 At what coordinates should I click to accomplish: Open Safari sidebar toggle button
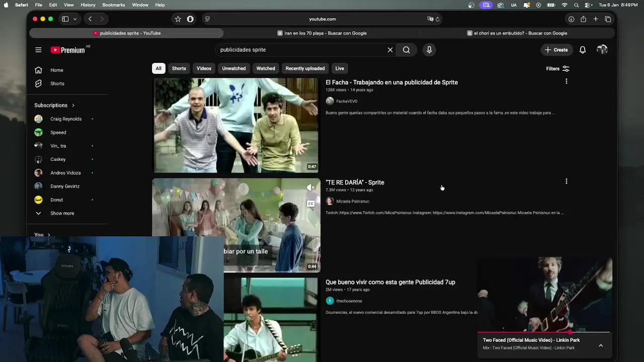click(x=65, y=19)
